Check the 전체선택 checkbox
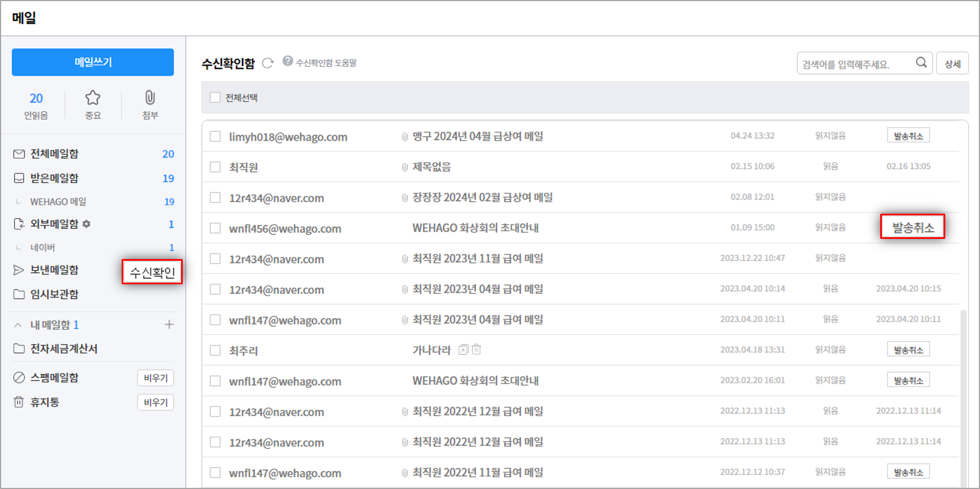 click(215, 98)
